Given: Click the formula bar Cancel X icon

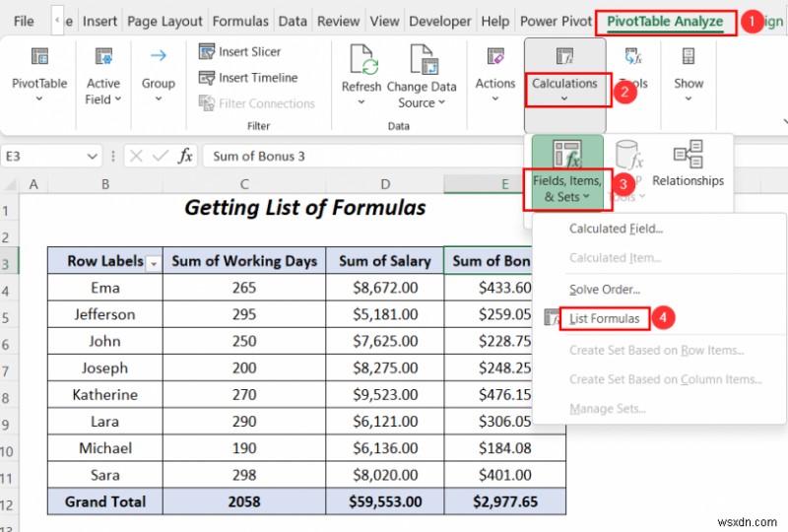Looking at the screenshot, I should pos(136,156).
